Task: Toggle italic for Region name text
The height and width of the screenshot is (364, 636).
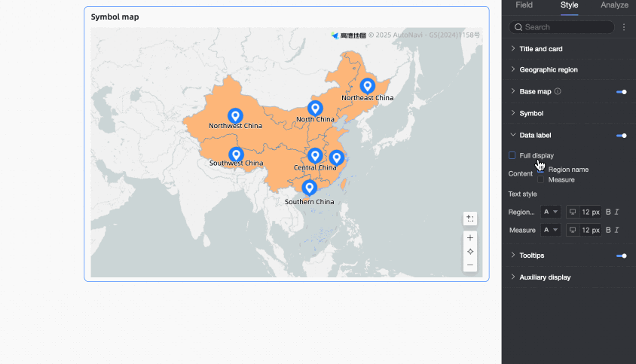Action: pyautogui.click(x=616, y=212)
